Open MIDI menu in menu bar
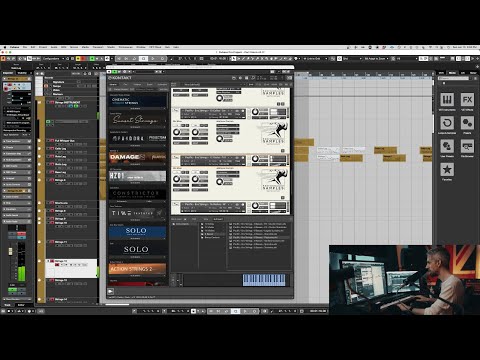The image size is (480, 360). click(64, 47)
